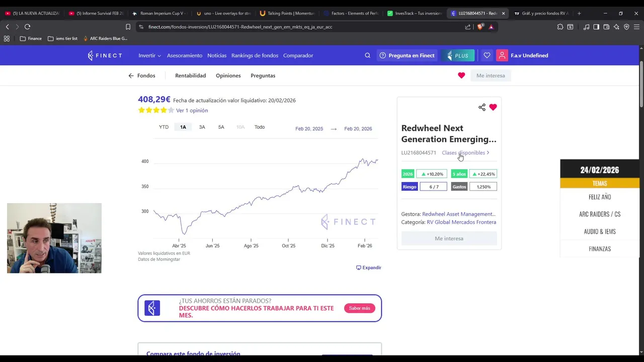644x362 pixels.
Task: Open the Rentabilidad tab
Action: point(190,75)
